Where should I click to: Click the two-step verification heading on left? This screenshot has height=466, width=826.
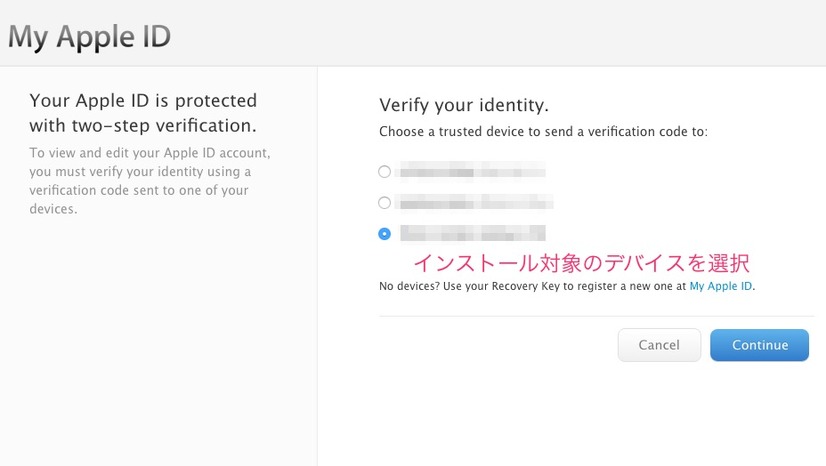point(143,113)
